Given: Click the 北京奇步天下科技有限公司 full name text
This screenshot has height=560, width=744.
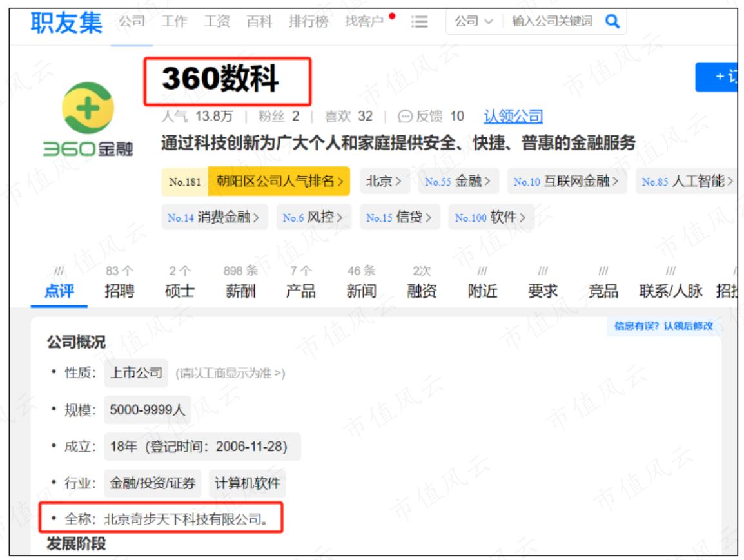Looking at the screenshot, I should click(186, 519).
